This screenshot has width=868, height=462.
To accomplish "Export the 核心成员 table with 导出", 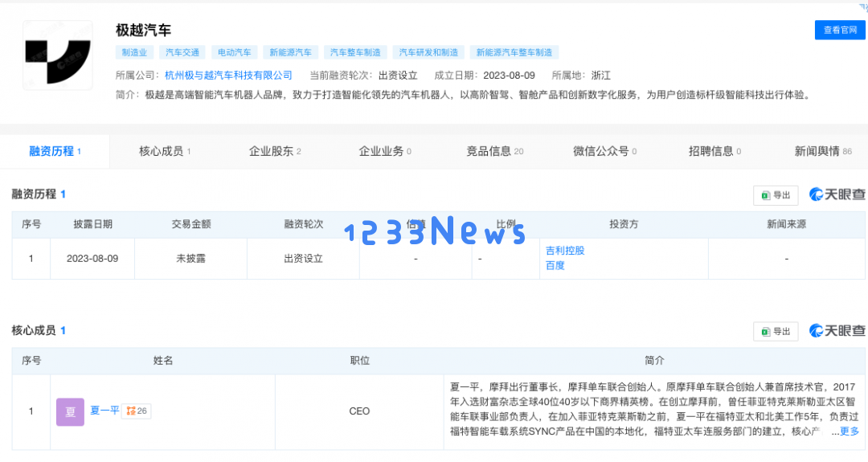I will 776,331.
